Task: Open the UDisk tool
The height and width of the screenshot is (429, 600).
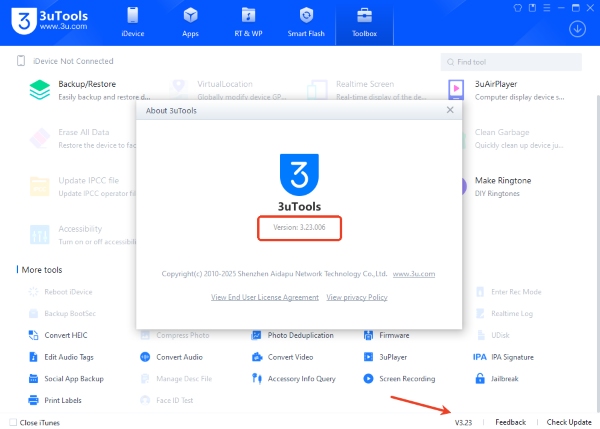Action: coord(493,335)
